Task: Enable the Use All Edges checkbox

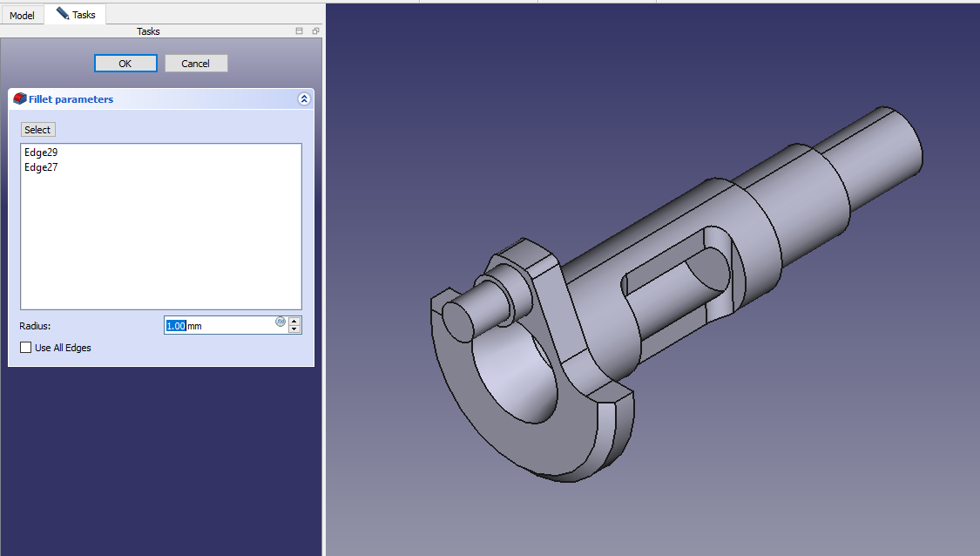Action: (x=25, y=347)
